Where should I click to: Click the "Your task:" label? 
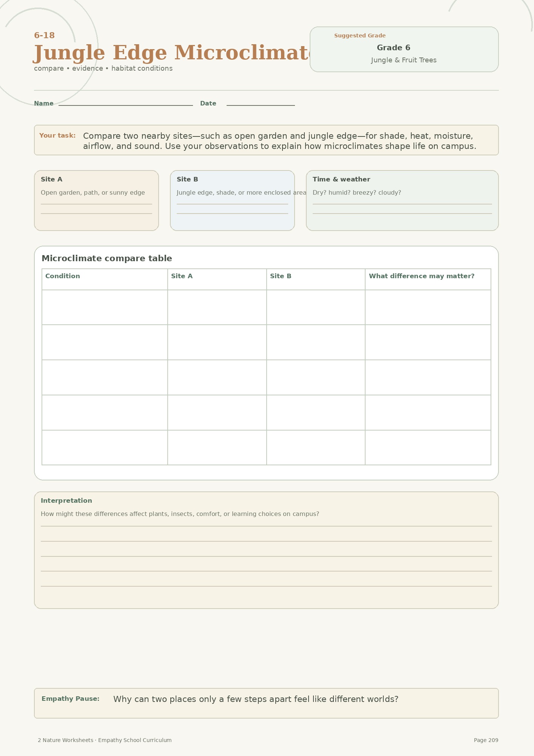pyautogui.click(x=57, y=135)
